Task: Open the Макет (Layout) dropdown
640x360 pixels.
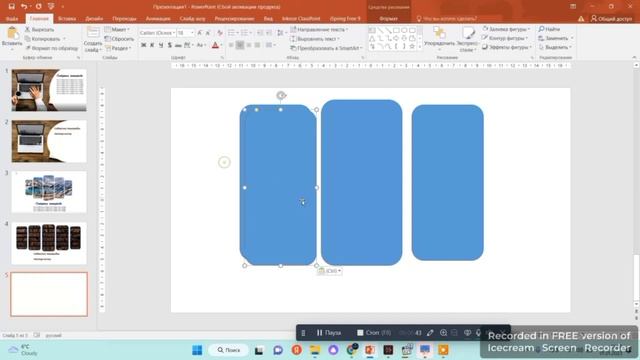Action: (x=117, y=29)
